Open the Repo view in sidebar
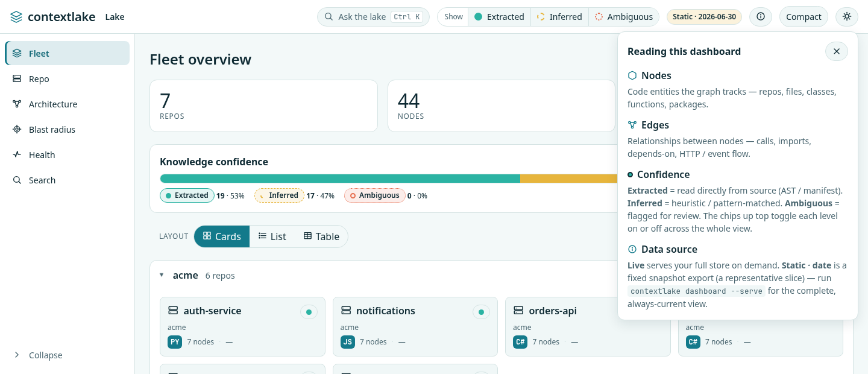Viewport: 868px width, 374px height. pos(68,78)
